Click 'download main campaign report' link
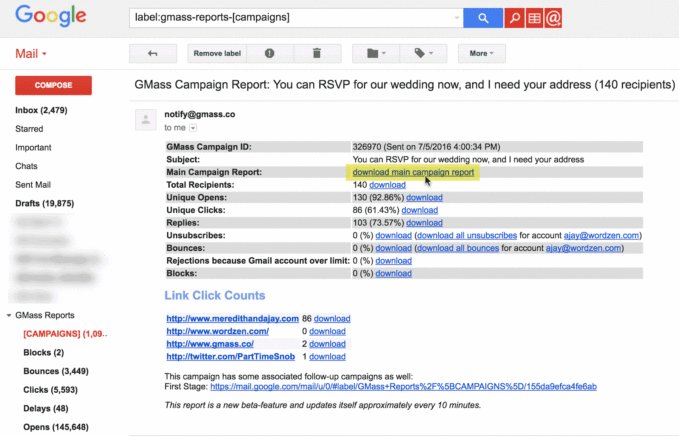 pyautogui.click(x=413, y=172)
